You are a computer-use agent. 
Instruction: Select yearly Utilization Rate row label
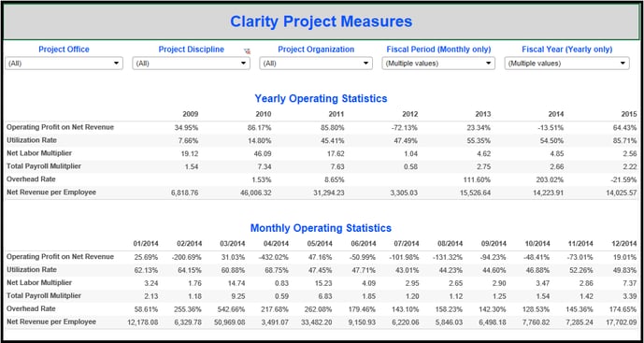pos(32,140)
